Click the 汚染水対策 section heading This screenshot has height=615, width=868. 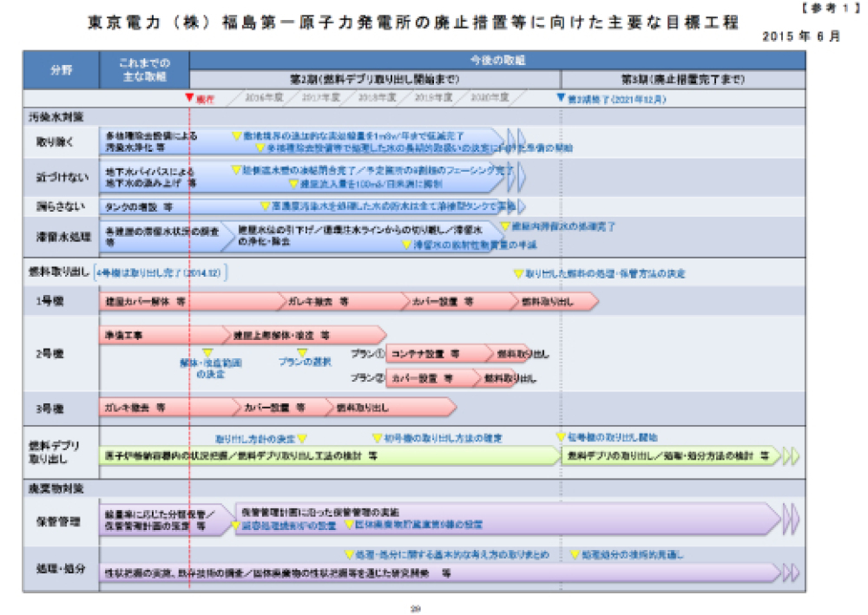(56, 117)
